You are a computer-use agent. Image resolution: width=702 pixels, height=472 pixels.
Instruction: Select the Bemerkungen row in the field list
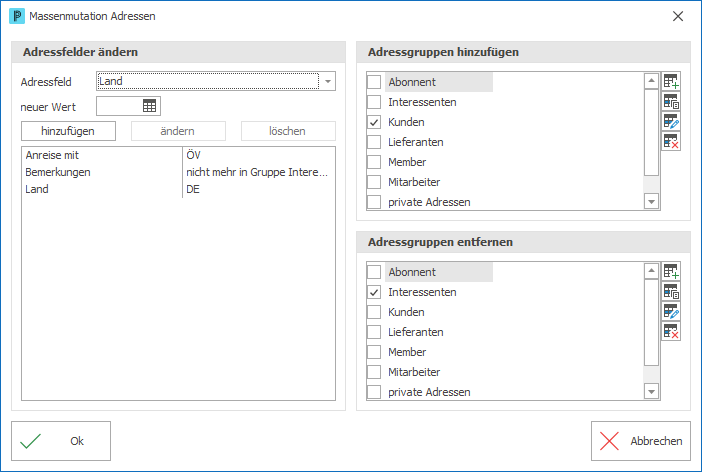[178, 172]
